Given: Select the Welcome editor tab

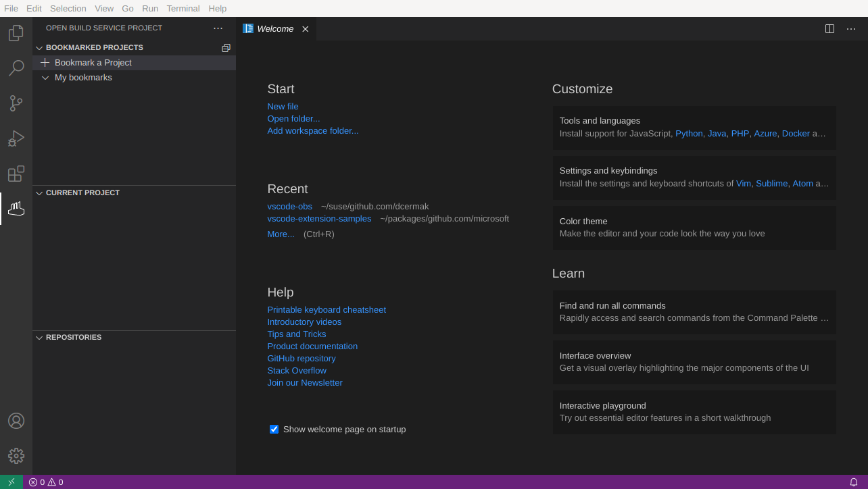Looking at the screenshot, I should coord(276,29).
